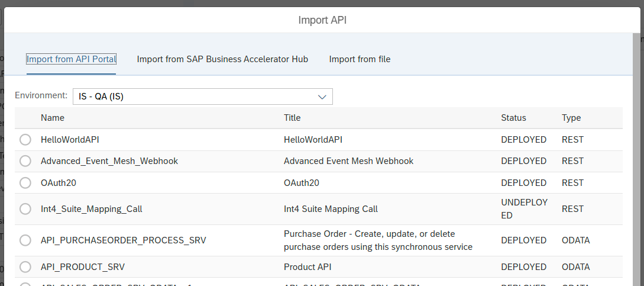Click the Purchase Order description title cell
644x286 pixels.
[377, 240]
